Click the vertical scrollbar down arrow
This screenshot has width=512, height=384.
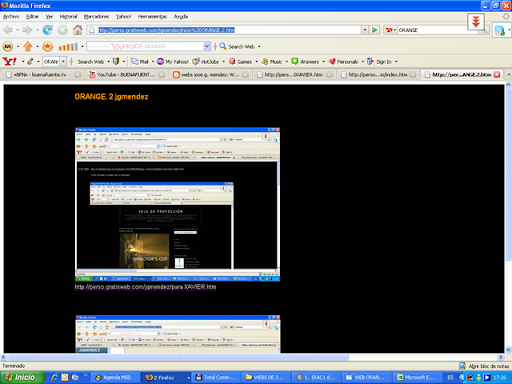pyautogui.click(x=508, y=350)
